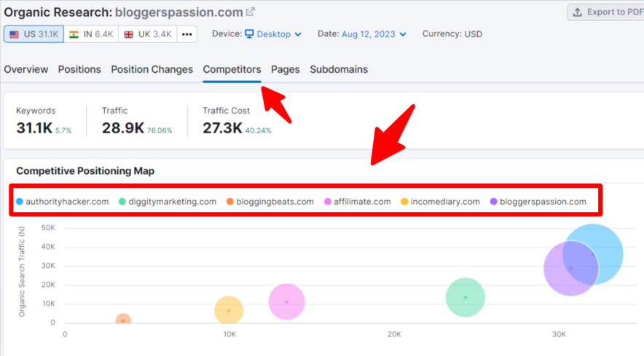
Task: Toggle incomediary.com legend item
Action: point(440,202)
